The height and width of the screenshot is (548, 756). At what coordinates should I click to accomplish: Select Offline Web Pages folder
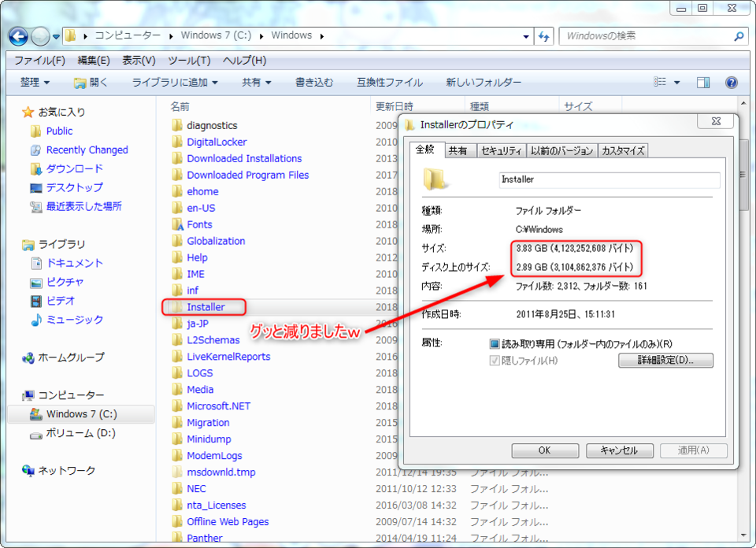(x=228, y=521)
